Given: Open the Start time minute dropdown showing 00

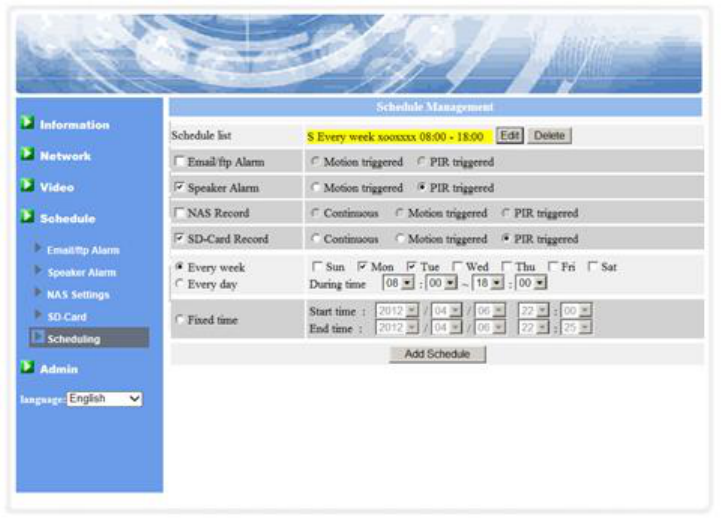Looking at the screenshot, I should click(x=576, y=311).
